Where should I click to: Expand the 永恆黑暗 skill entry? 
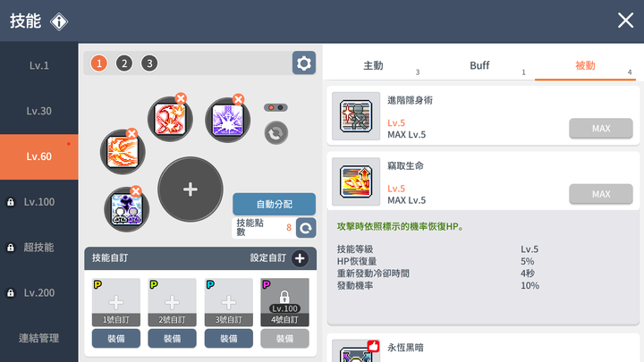point(483,349)
